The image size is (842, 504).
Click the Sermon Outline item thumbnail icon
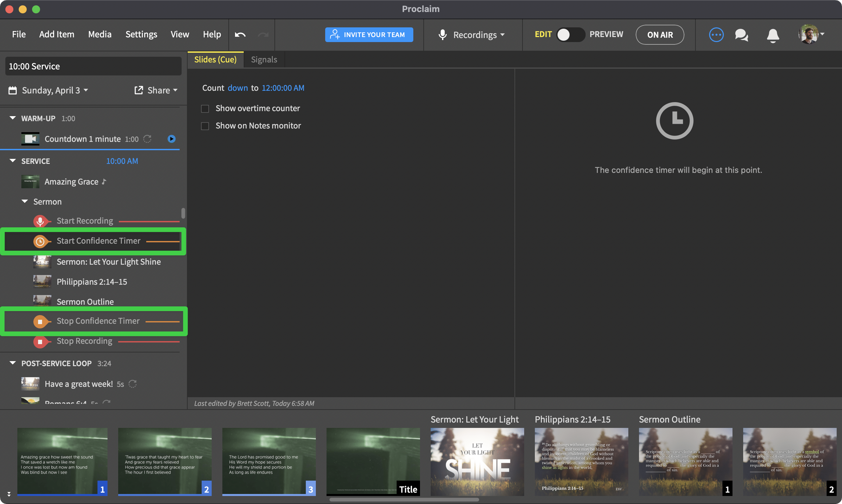pos(42,301)
